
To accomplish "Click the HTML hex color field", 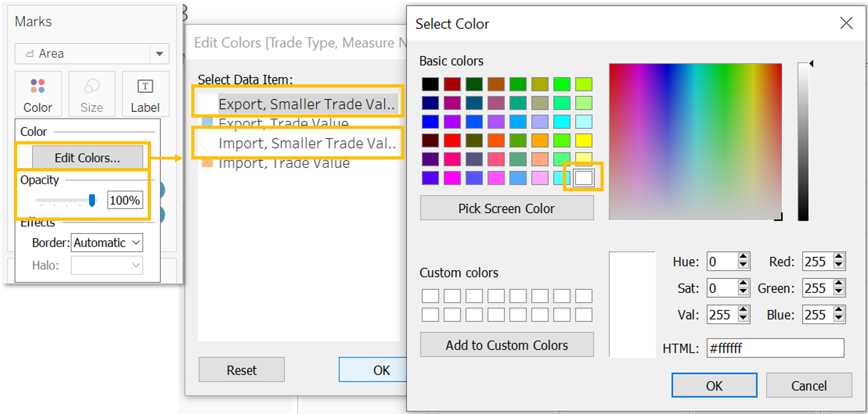I will pyautogui.click(x=775, y=348).
